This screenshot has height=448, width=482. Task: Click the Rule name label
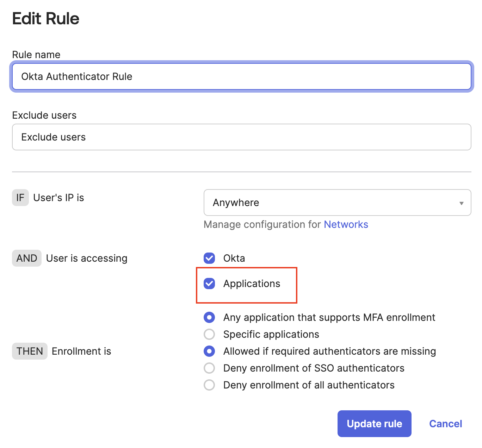[x=36, y=55]
